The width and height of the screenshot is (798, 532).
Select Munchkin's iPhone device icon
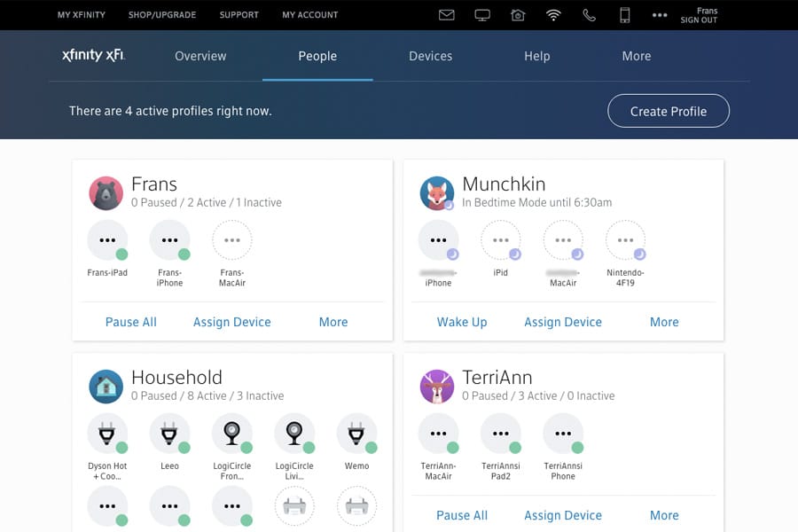438,239
